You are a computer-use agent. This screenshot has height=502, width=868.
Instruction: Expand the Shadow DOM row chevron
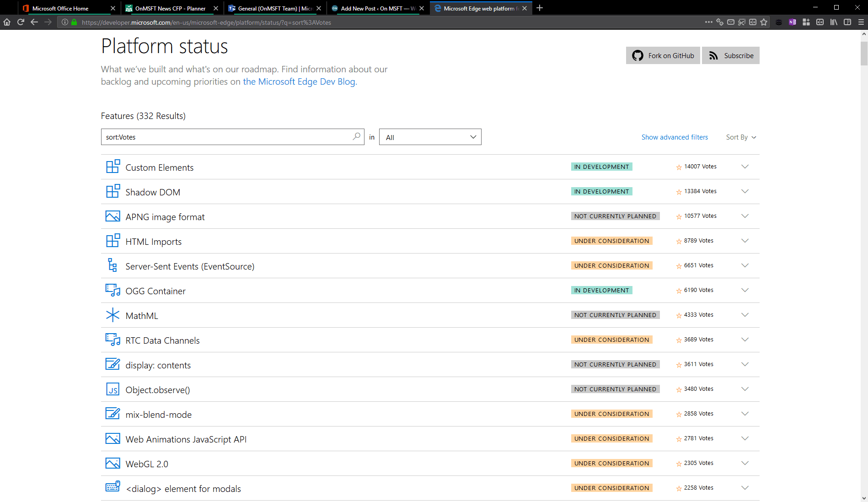pos(745,191)
